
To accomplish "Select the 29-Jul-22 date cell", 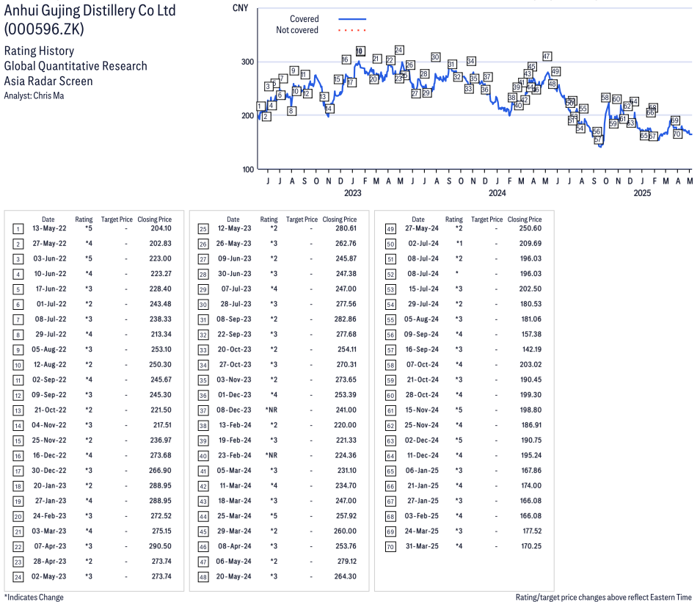I will pyautogui.click(x=51, y=335).
